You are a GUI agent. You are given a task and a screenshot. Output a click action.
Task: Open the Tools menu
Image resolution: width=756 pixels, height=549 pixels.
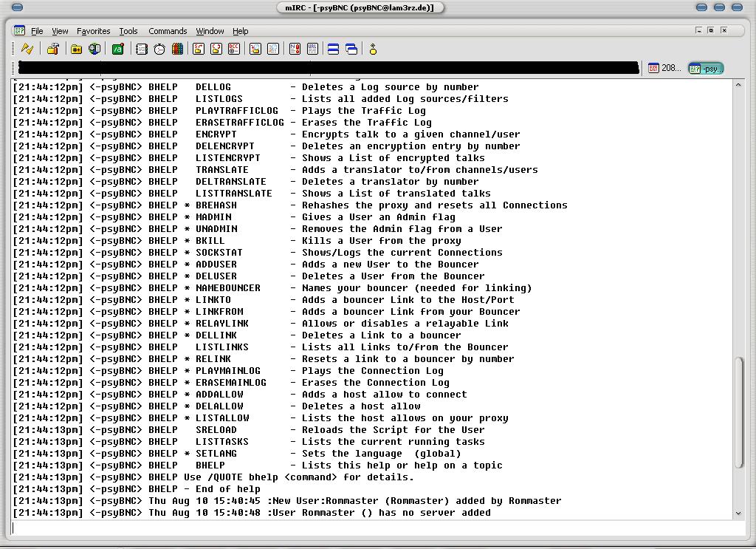coord(128,31)
